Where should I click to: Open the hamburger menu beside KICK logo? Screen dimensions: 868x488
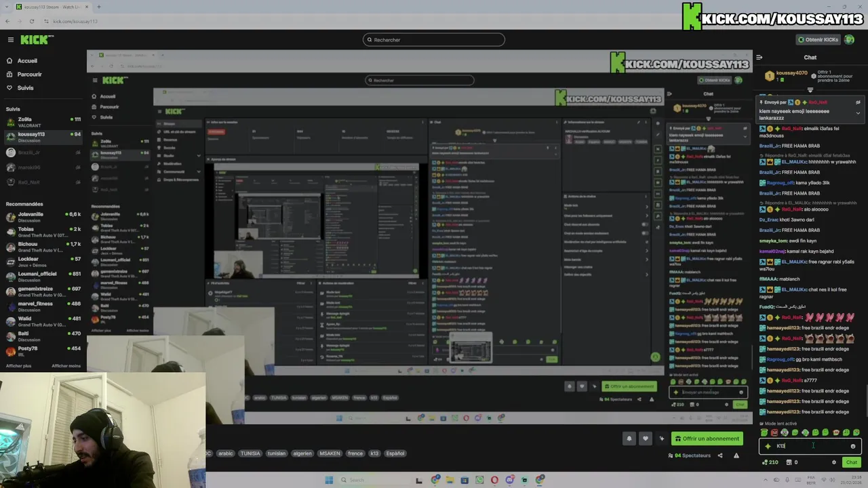coord(10,40)
